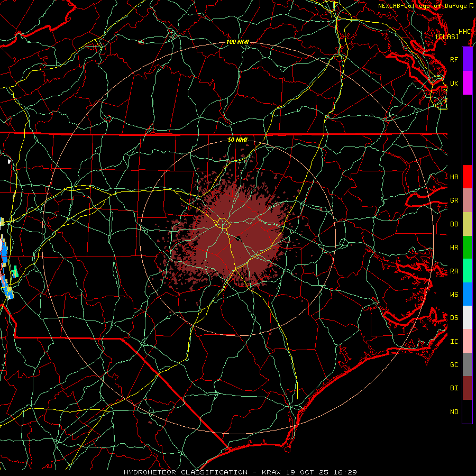Image resolution: width=476 pixels, height=476 pixels.
Task: Click the DS legend label
Action: pos(454,317)
